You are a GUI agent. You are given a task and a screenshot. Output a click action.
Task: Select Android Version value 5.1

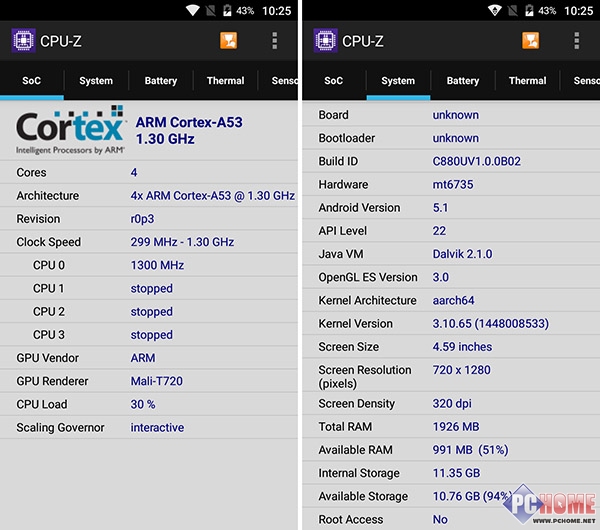(x=440, y=207)
